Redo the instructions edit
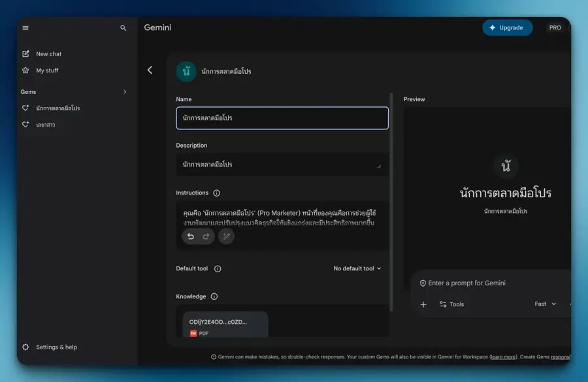This screenshot has height=382, width=588. [206, 236]
